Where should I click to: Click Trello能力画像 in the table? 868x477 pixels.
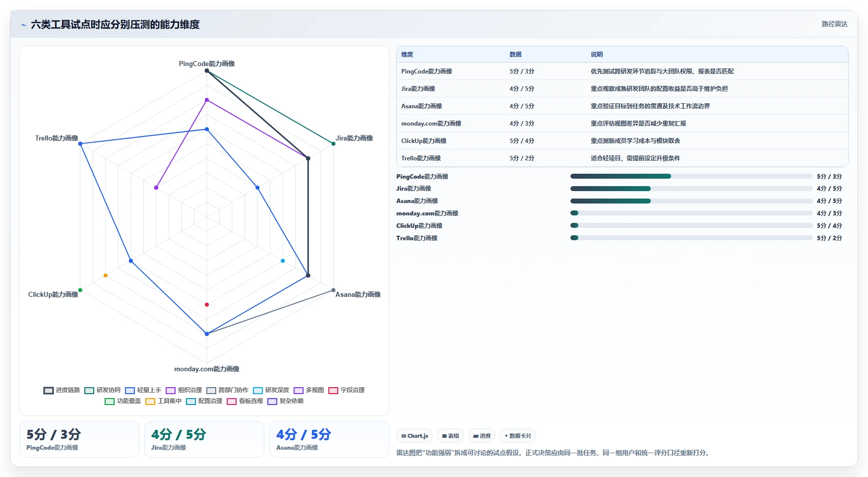[421, 158]
